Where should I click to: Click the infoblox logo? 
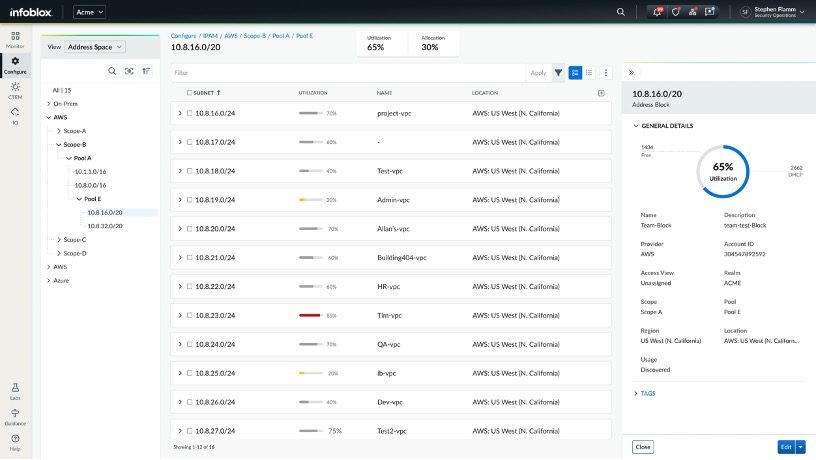coord(30,12)
